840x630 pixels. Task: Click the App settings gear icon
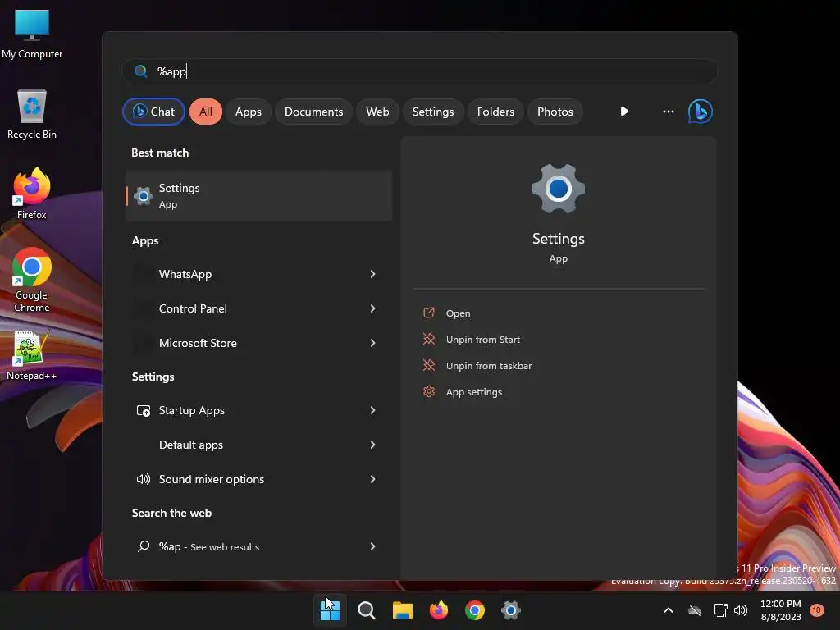click(428, 391)
